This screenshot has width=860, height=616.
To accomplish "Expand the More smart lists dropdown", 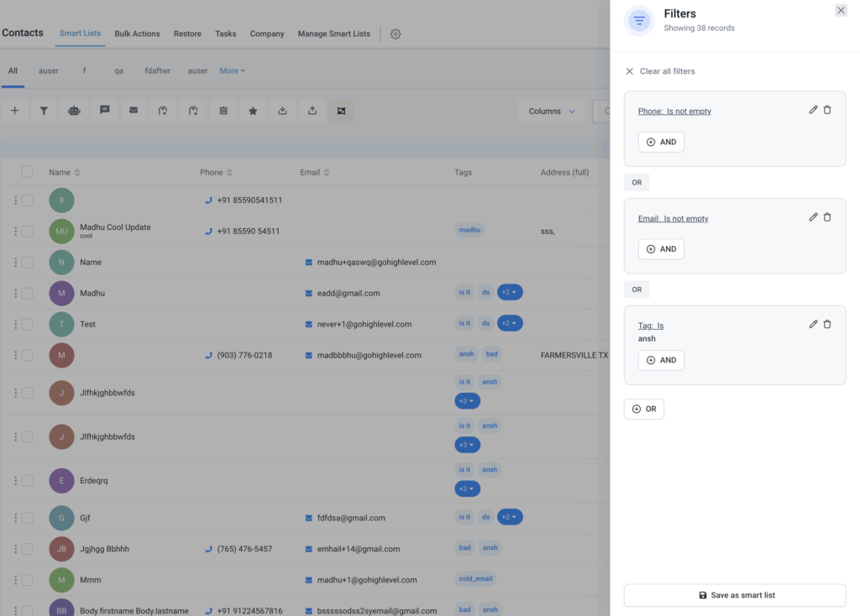I will point(232,71).
